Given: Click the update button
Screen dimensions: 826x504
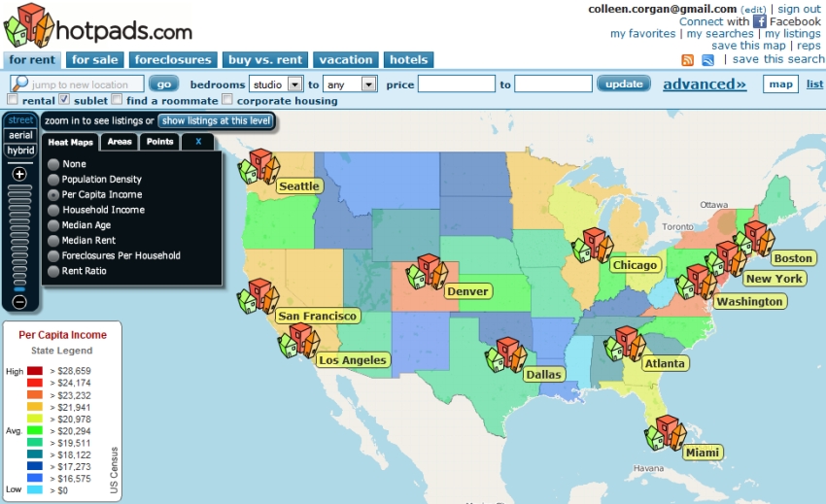Looking at the screenshot, I should point(624,84).
